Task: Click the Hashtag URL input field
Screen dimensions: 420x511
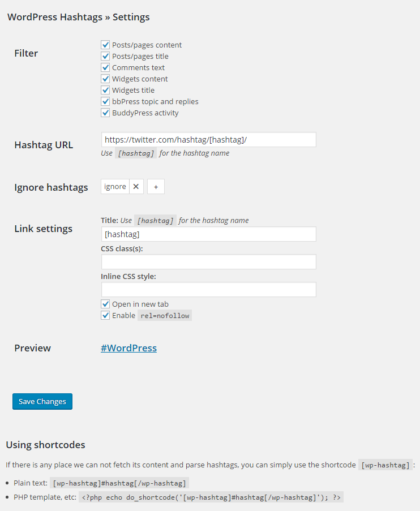Action: click(209, 139)
